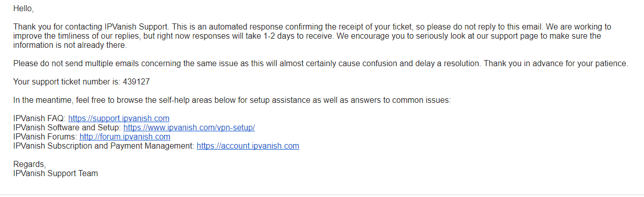Viewport: 644px width, 197px height.
Task: Click the "IPVanish FAQ:" label text
Action: [40, 118]
